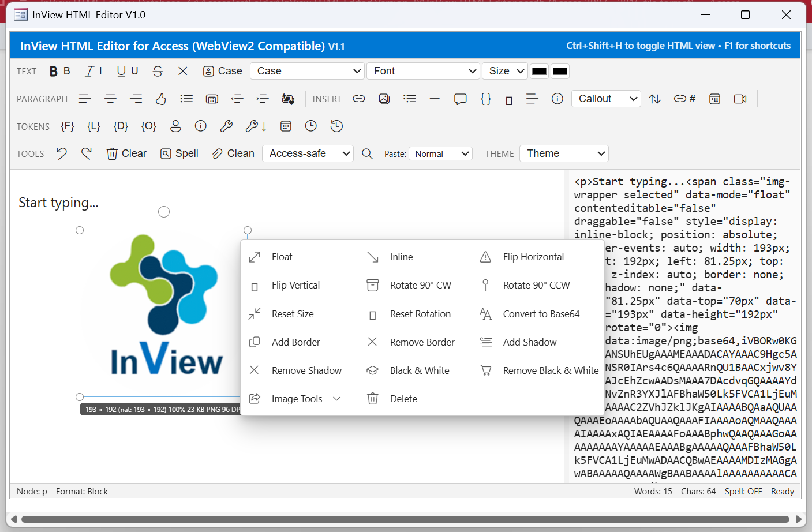
Task: Open the Callout dropdown
Action: 606,99
